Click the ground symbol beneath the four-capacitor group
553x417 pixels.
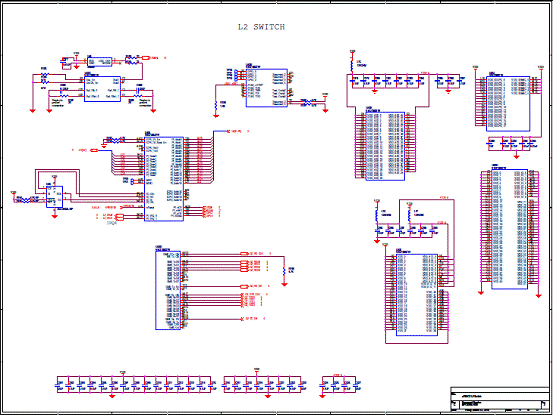322,396
